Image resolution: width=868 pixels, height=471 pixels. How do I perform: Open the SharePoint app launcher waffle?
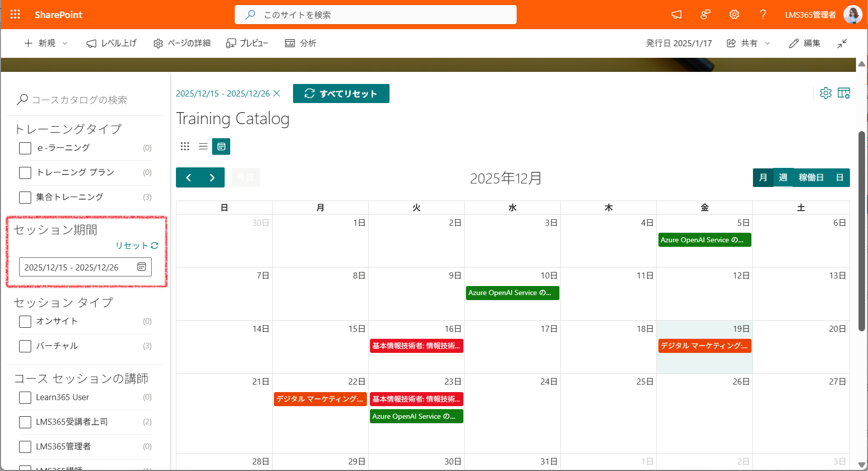point(15,15)
